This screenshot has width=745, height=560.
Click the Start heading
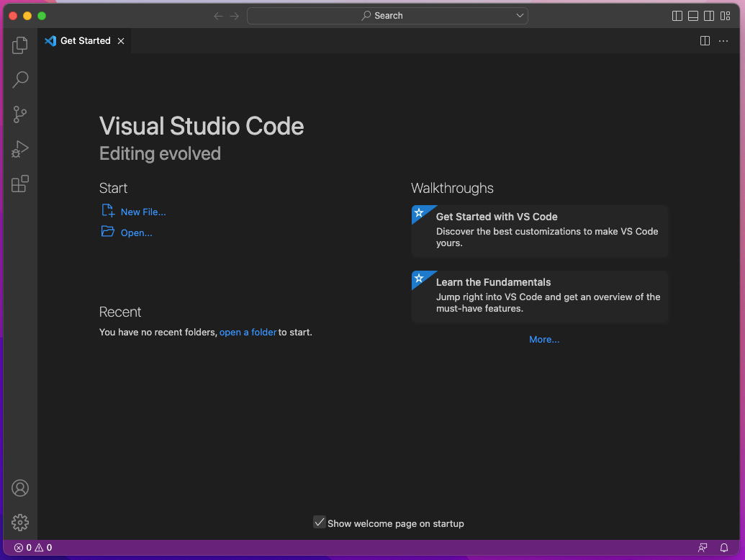tap(113, 188)
